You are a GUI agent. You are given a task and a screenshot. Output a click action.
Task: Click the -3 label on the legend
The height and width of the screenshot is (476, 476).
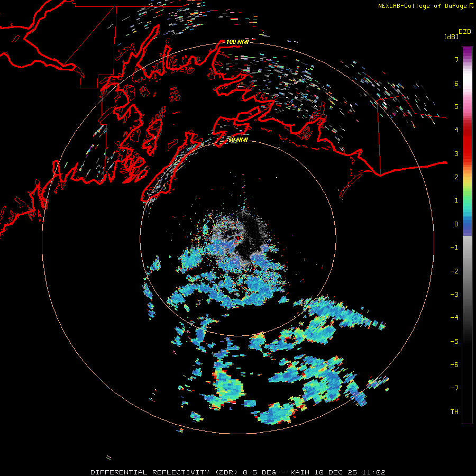[454, 295]
